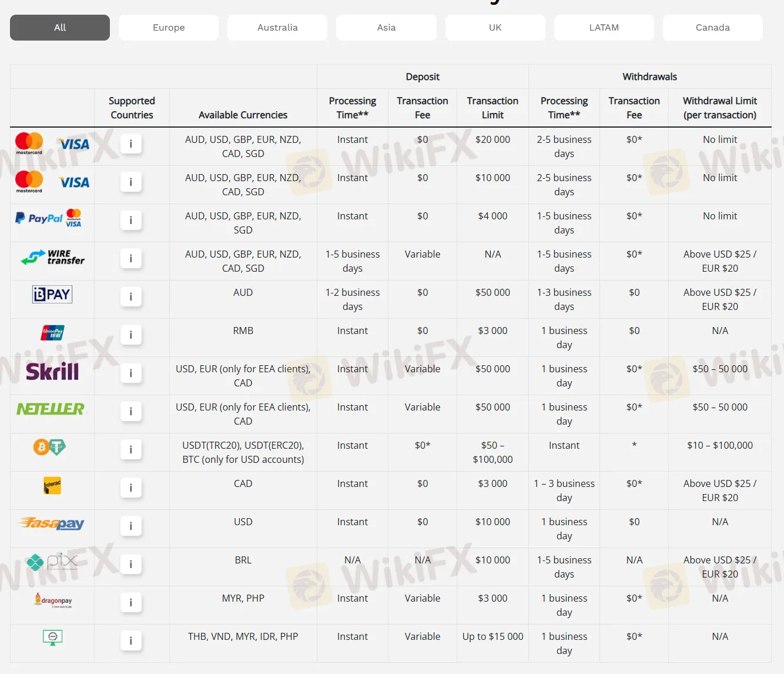Click the BRL currency cell

243,560
